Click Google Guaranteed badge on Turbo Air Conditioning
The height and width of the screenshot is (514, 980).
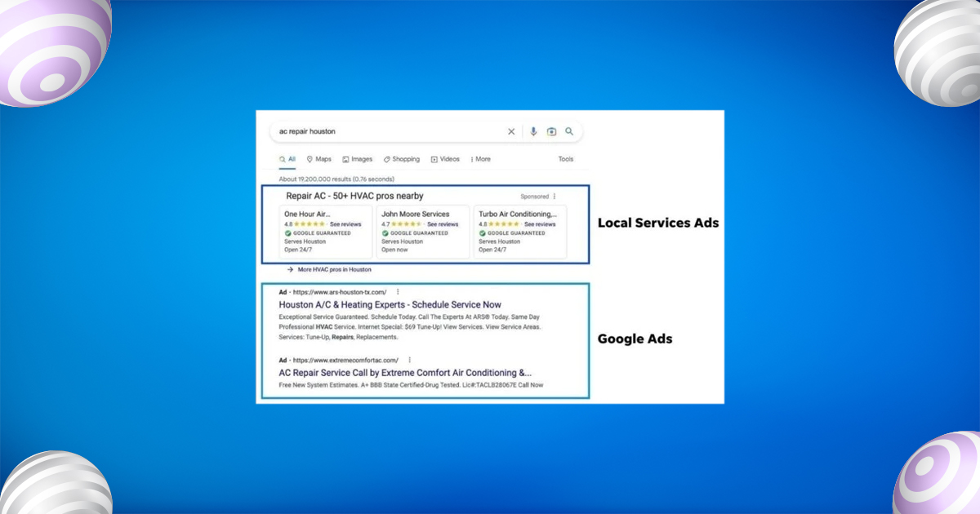512,233
